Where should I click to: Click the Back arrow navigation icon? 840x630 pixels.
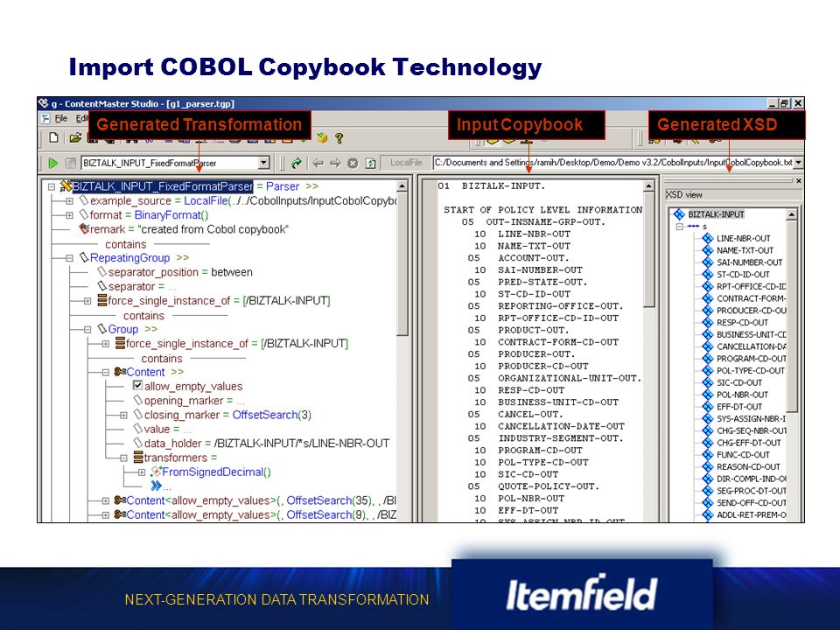click(x=318, y=163)
